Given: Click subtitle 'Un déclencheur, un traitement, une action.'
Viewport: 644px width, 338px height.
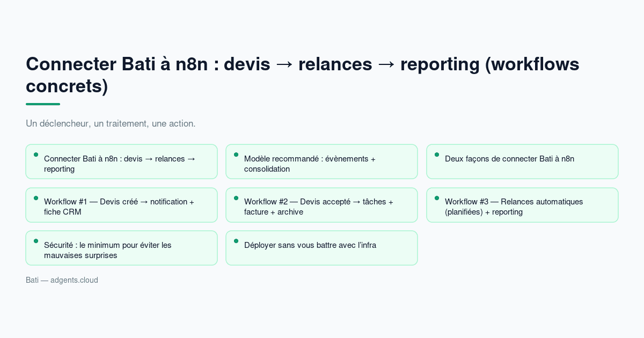Looking at the screenshot, I should tap(111, 123).
